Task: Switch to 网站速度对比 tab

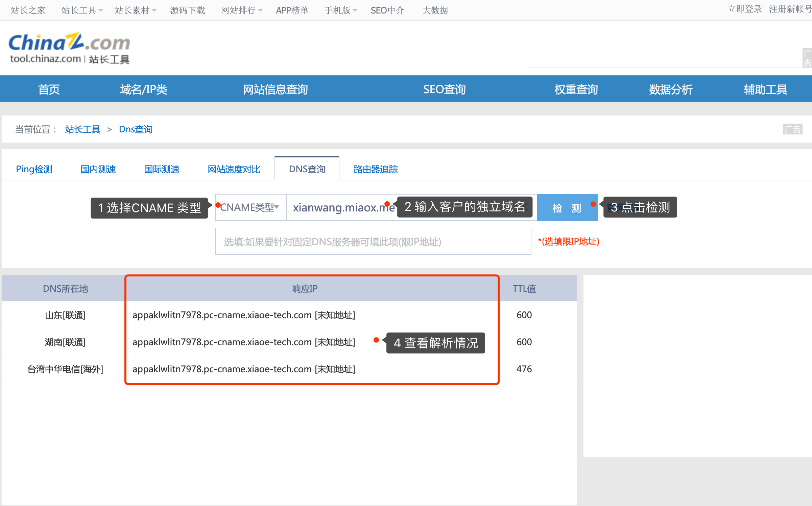Action: (x=234, y=169)
